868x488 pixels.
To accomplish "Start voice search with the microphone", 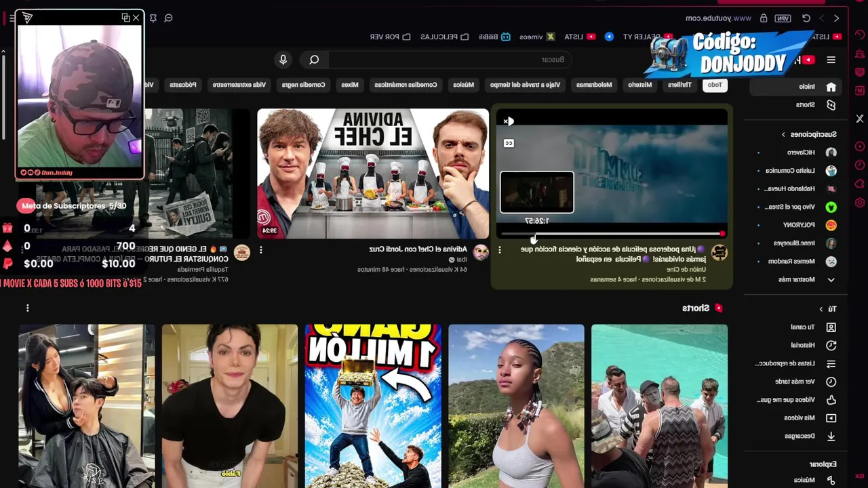I will [283, 60].
